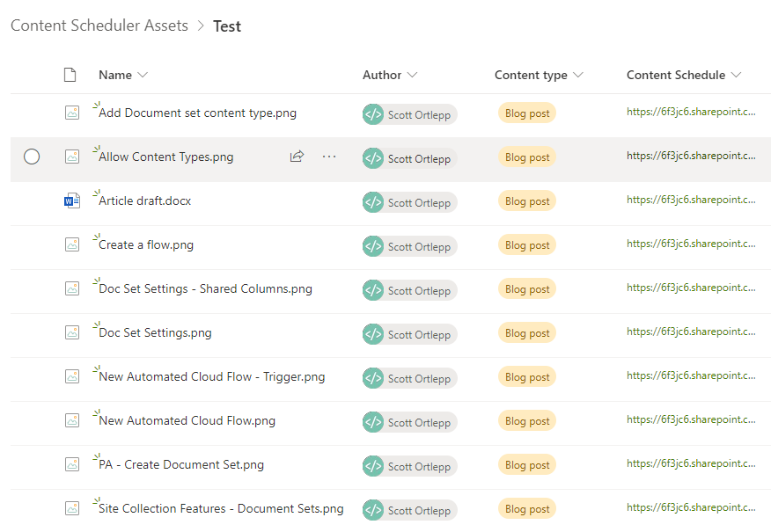Screen dimensions: 771x532
Task: Open the Author column dropdown
Action: [412, 75]
